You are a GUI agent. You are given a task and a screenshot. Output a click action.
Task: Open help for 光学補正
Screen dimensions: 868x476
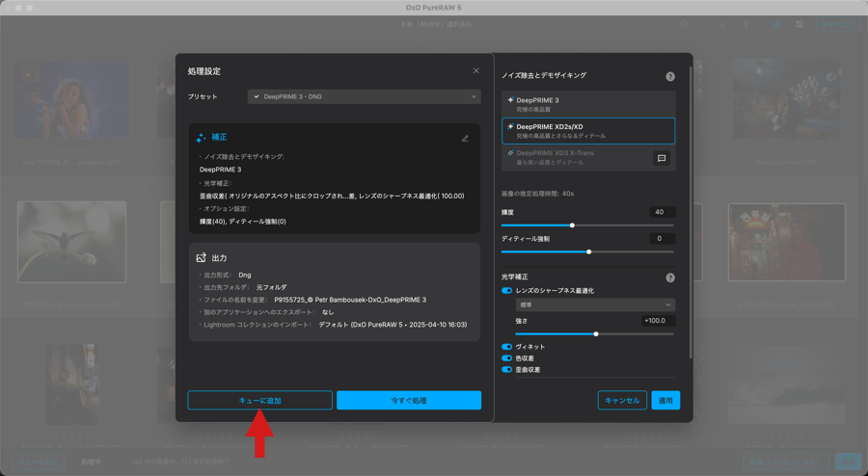670,278
